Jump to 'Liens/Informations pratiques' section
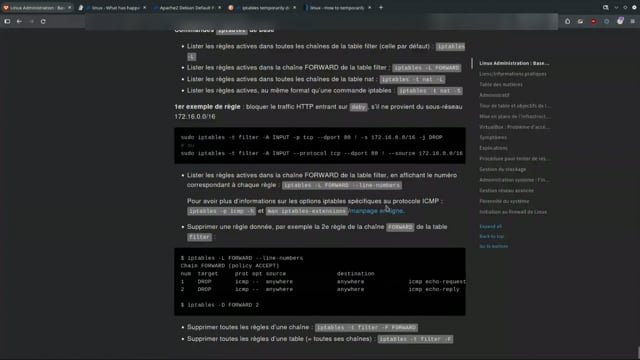Viewport: 640px width, 360px height. coord(513,74)
